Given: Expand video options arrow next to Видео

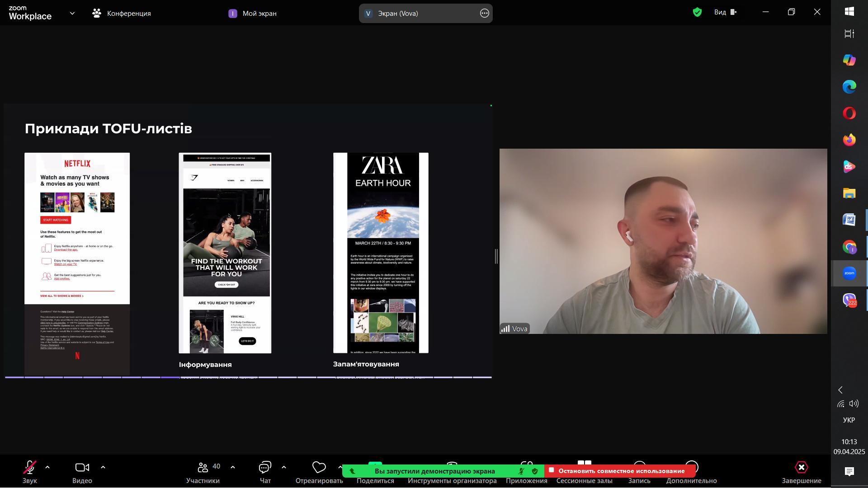Looking at the screenshot, I should pos(103,467).
